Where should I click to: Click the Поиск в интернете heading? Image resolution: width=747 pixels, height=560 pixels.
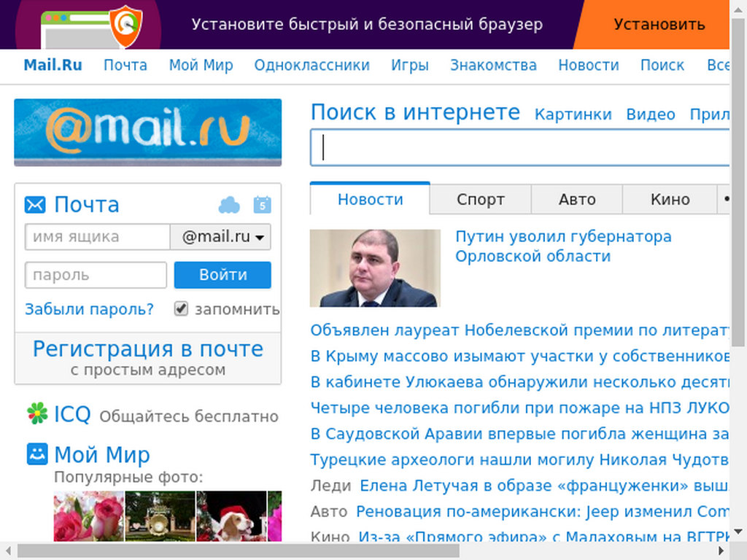pos(415,112)
